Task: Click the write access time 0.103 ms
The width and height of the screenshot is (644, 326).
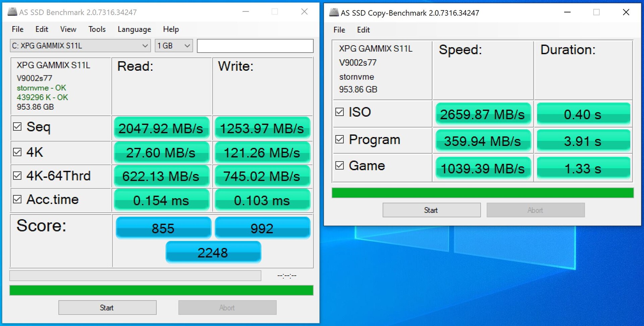Action: tap(262, 200)
